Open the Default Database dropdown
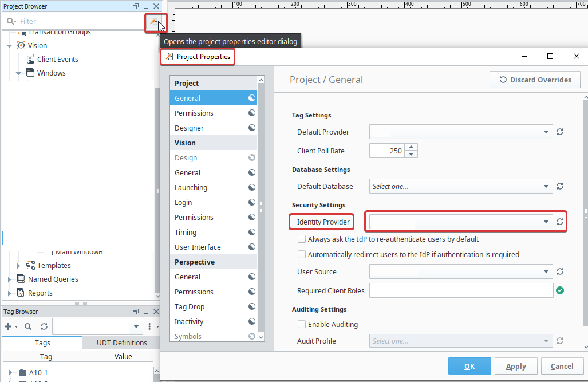The height and width of the screenshot is (382, 588). (x=461, y=187)
